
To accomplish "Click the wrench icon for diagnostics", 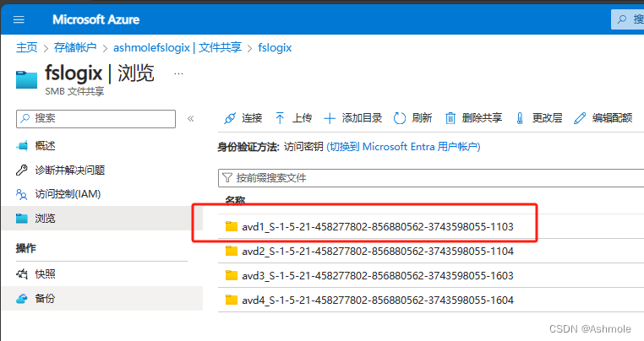I will (x=21, y=170).
